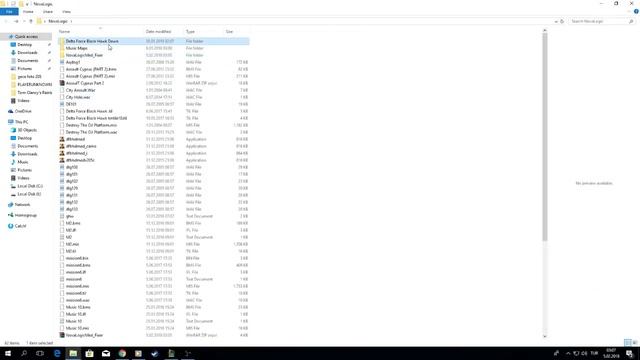Open Google Chrome from the taskbar
This screenshot has width=640, height=360.
(x=122, y=353)
